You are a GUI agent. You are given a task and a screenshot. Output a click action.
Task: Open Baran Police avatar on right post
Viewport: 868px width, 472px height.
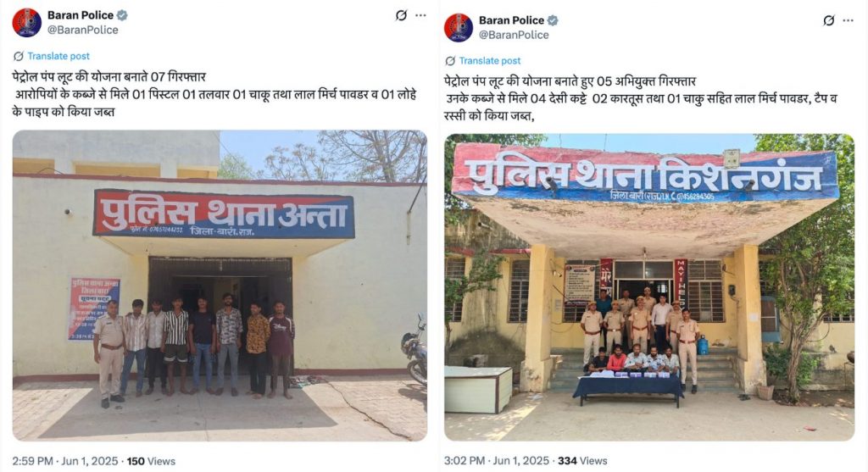(459, 27)
